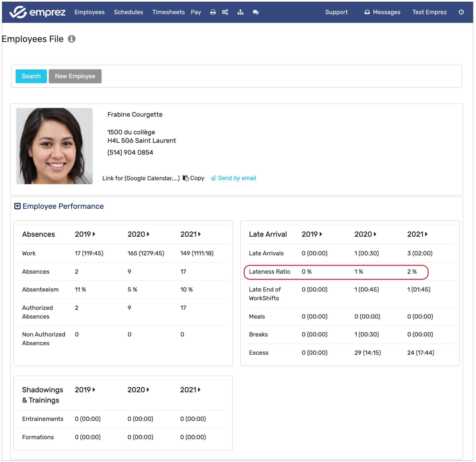Expand 2021 in Shadowings & Trainings table
Image resolution: width=476 pixels, height=462 pixels.
[x=199, y=390]
